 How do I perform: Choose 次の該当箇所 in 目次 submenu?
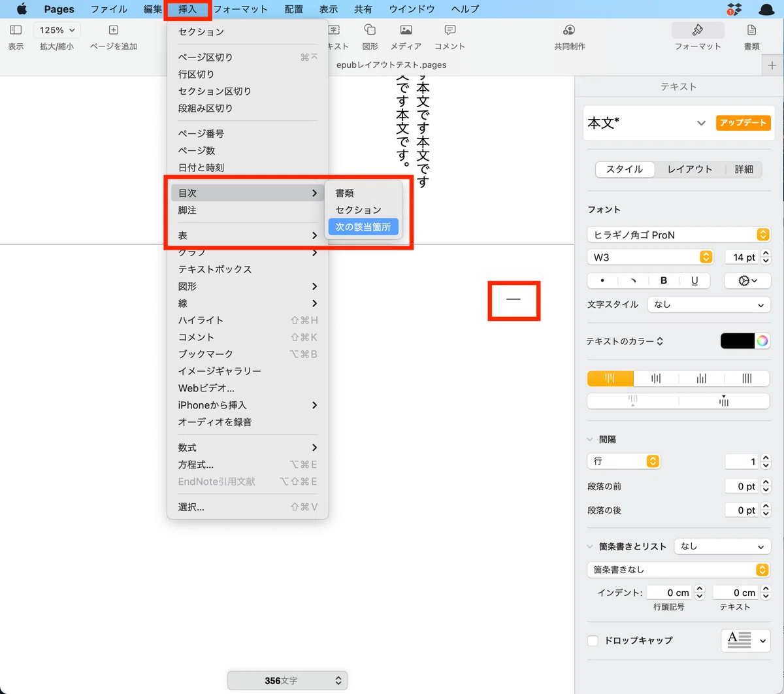(363, 227)
